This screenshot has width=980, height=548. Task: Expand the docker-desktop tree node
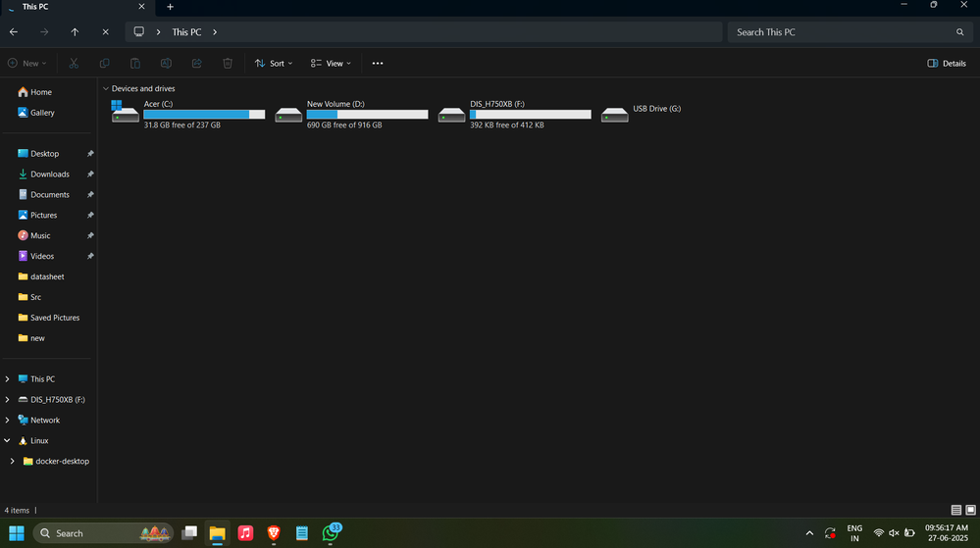12,461
